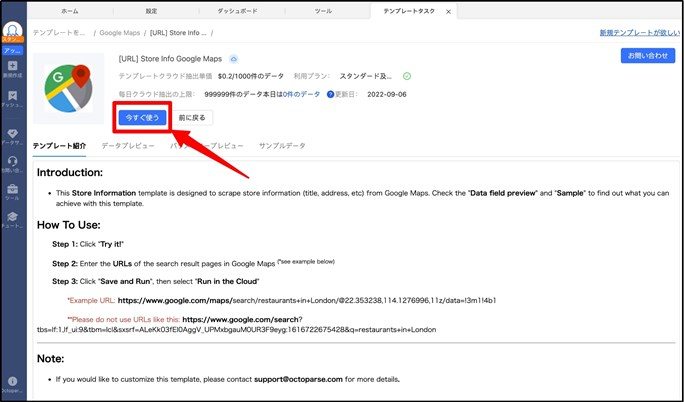Go to Google Maps breadcrumb
The image size is (684, 402).
click(120, 33)
